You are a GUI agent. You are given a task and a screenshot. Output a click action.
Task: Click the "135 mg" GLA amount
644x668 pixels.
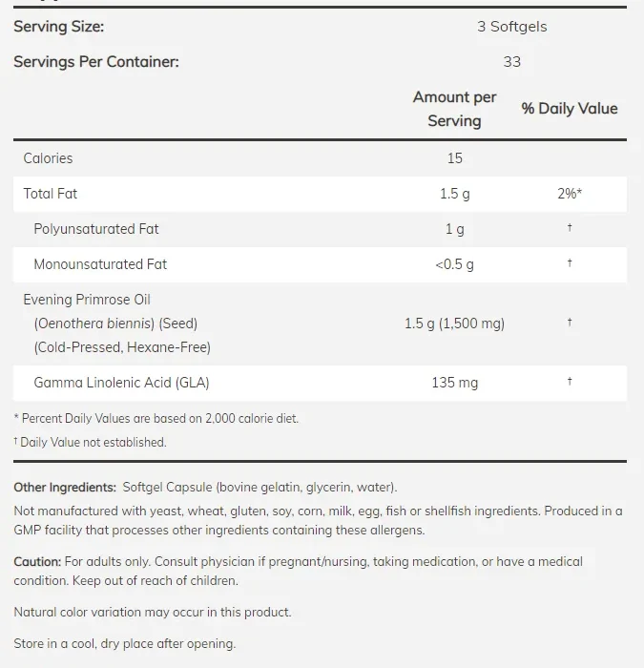454,383
